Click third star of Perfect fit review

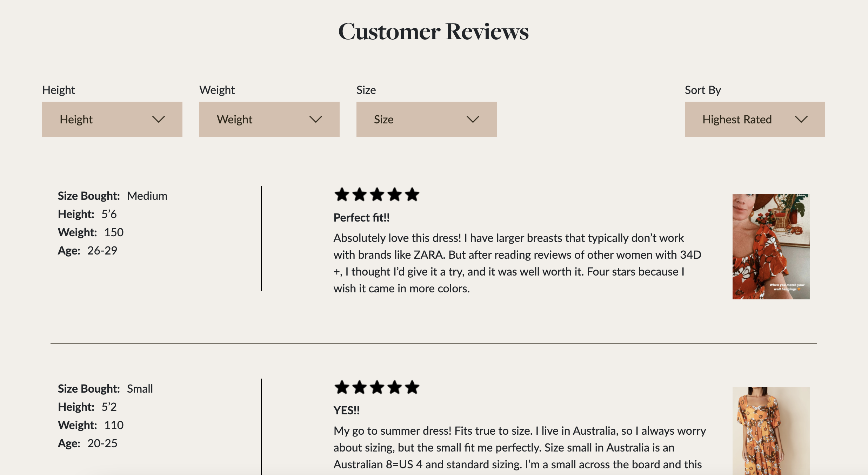377,195
